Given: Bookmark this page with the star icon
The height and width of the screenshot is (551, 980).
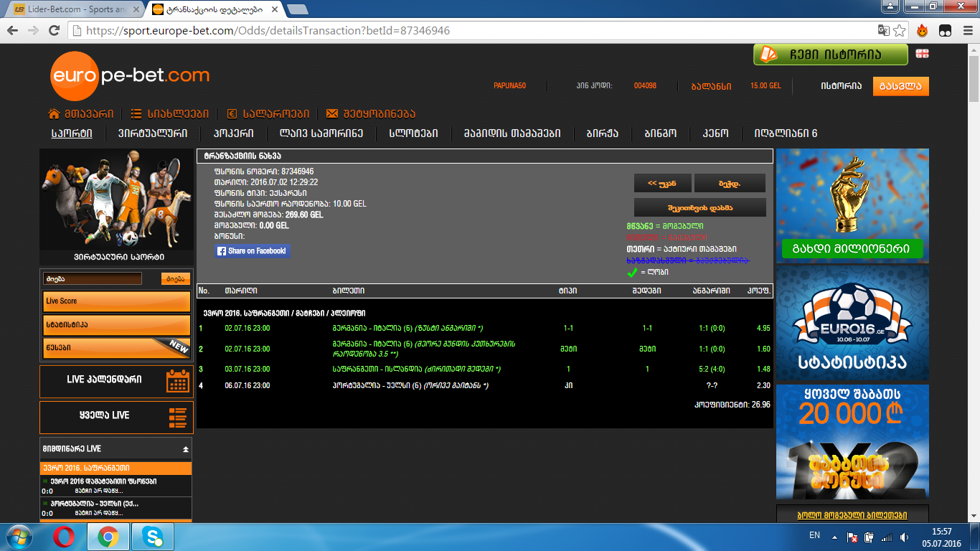Looking at the screenshot, I should pos(899,31).
